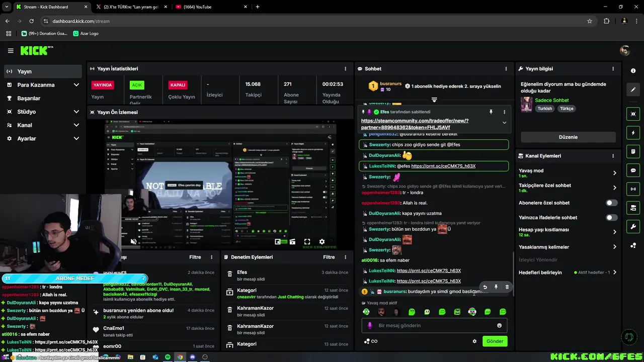Open Chrome extensions puzzle icon
Image resolution: width=644 pixels, height=362 pixels.
point(606,21)
